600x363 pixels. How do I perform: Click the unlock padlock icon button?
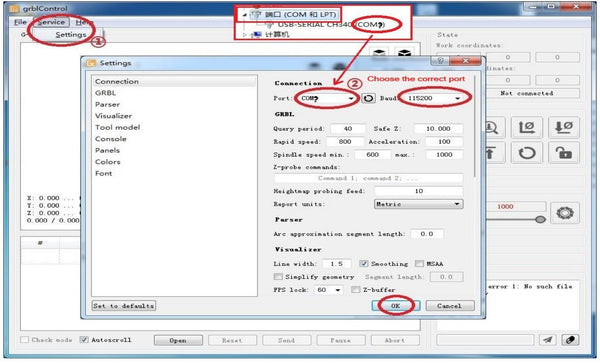(564, 153)
